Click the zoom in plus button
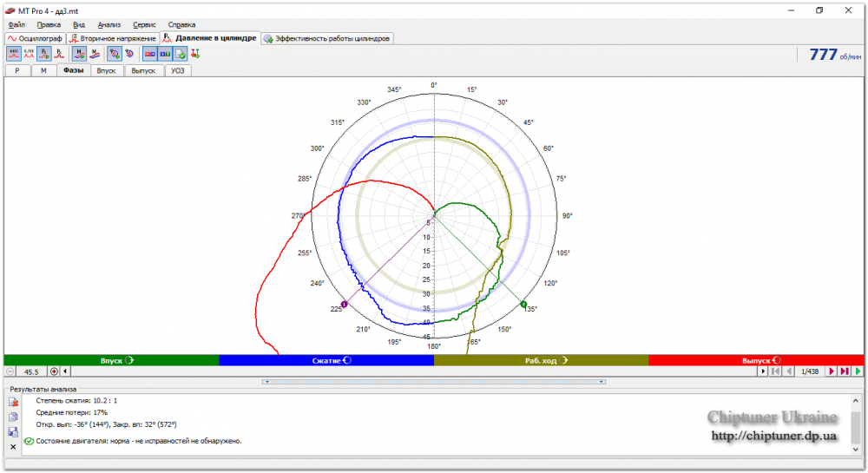The image size is (868, 473). pyautogui.click(x=54, y=371)
